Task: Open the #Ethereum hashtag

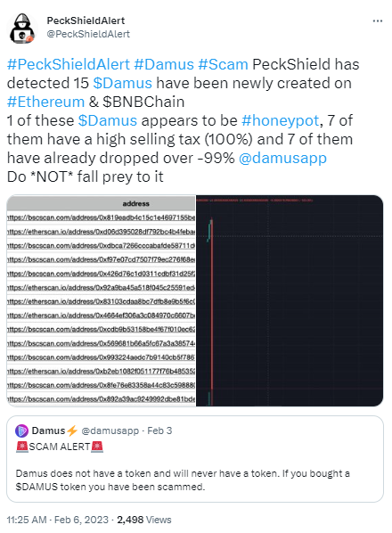Action: pyautogui.click(x=45, y=102)
